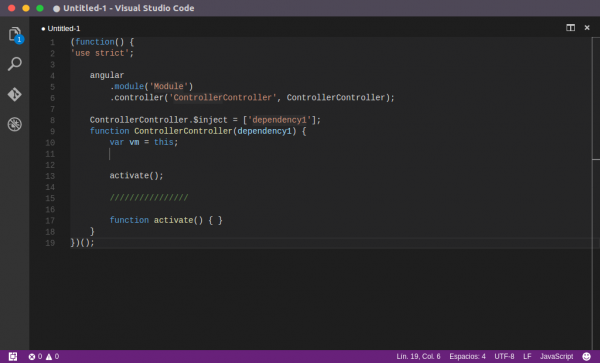
Task: Click the closing })(); on line 19
Action: 82,243
